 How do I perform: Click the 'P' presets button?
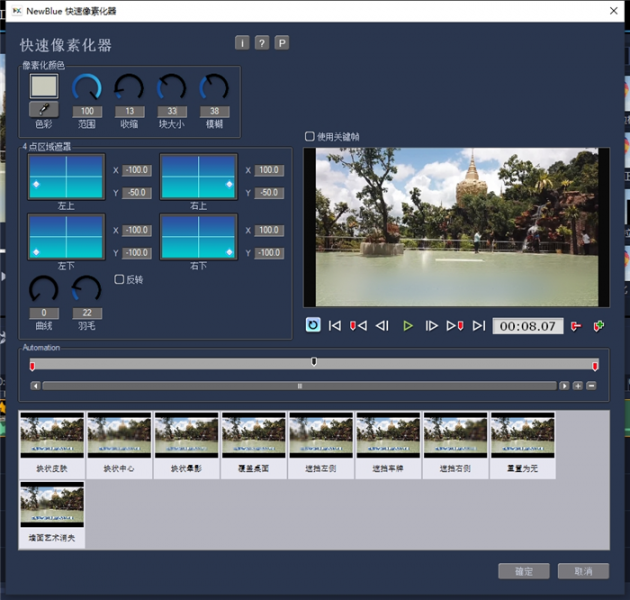tap(282, 43)
